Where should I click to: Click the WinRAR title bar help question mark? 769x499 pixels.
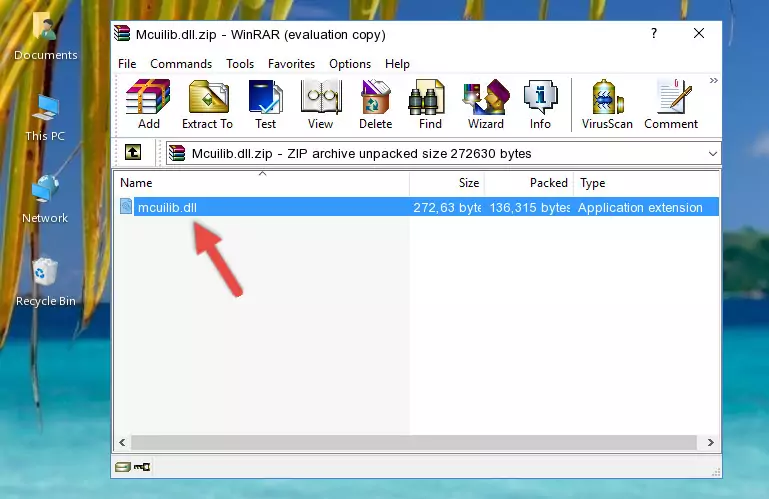click(x=654, y=33)
